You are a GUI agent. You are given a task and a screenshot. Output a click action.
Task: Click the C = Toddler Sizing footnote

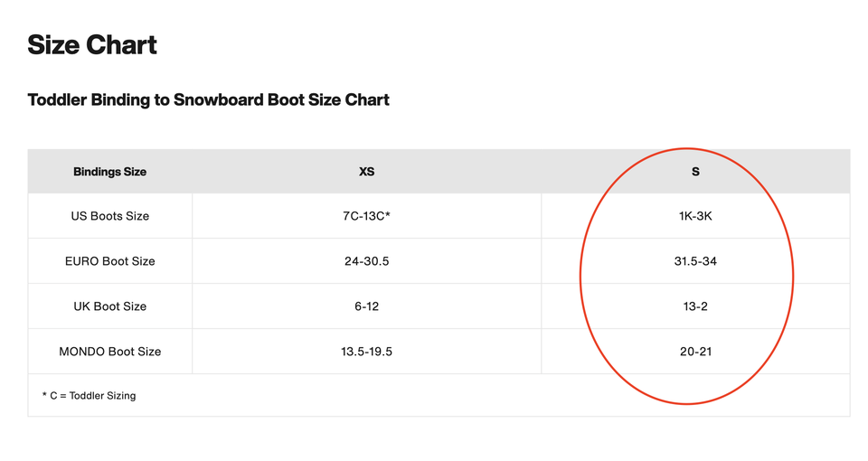pos(89,395)
